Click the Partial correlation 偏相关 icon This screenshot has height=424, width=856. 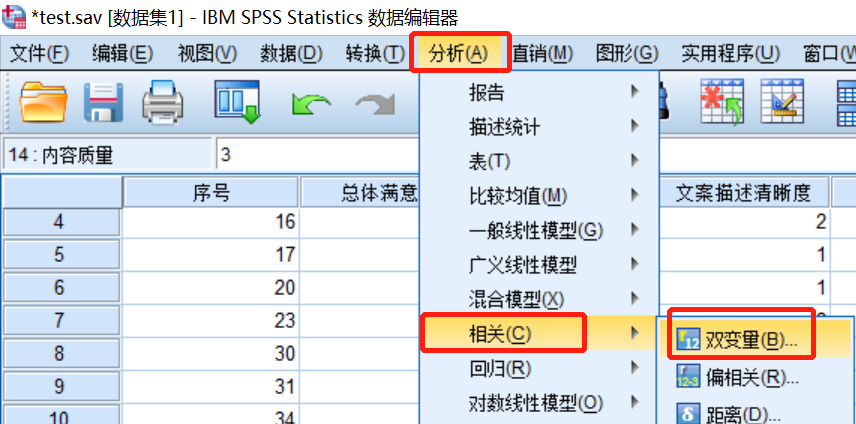[687, 376]
